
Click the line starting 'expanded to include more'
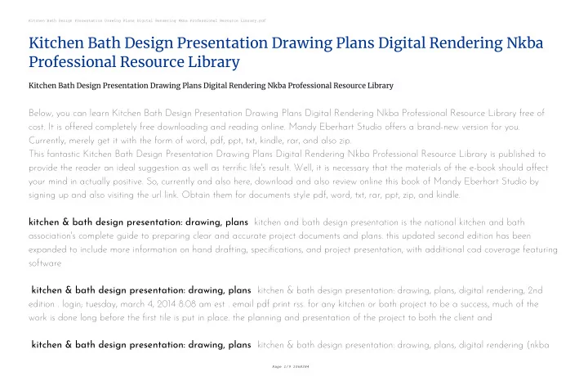point(293,249)
